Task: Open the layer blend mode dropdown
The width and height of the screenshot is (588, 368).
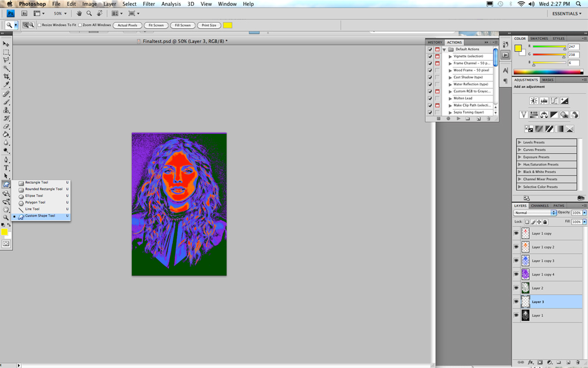Action: click(x=534, y=213)
